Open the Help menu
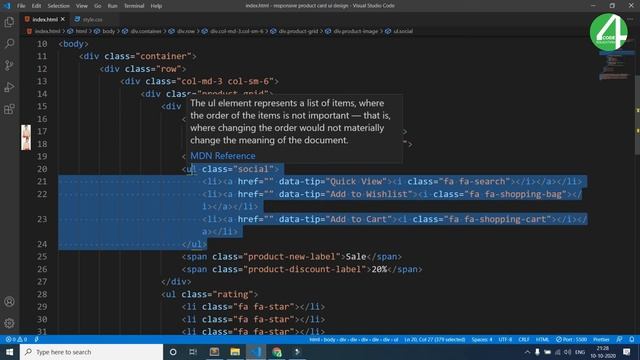The height and width of the screenshot is (360, 640). (156, 6)
